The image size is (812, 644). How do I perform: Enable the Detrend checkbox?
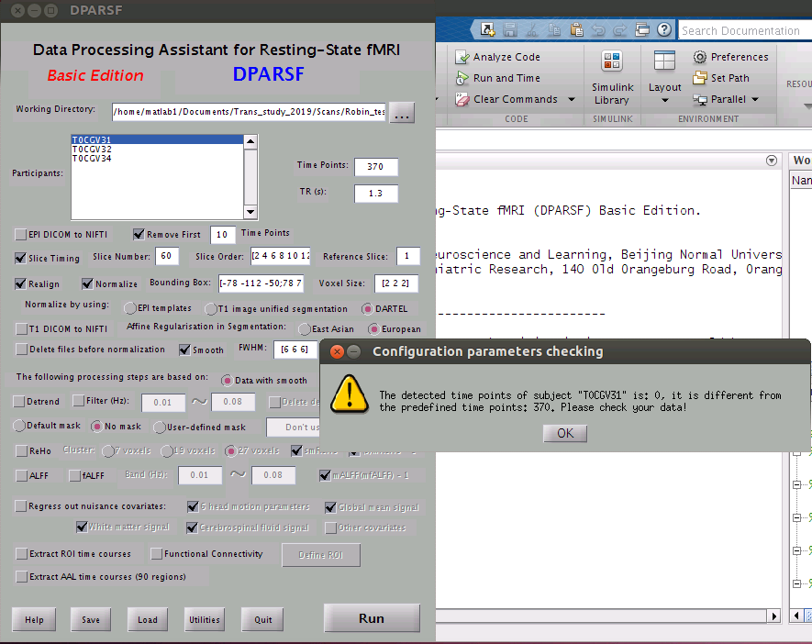click(x=19, y=401)
